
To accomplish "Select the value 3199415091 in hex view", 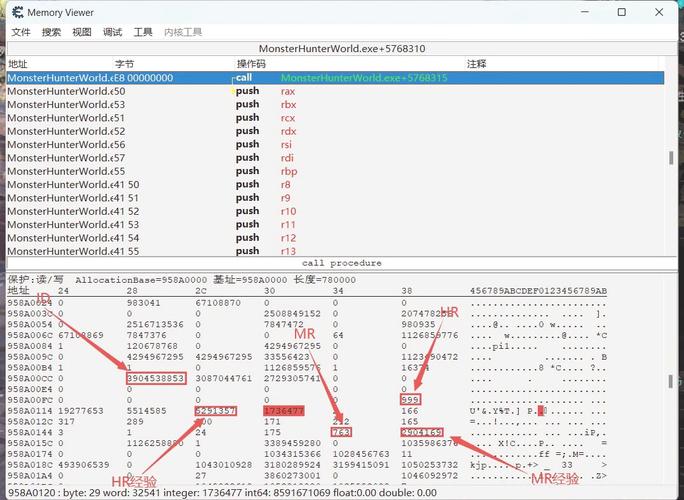I will click(x=361, y=465).
